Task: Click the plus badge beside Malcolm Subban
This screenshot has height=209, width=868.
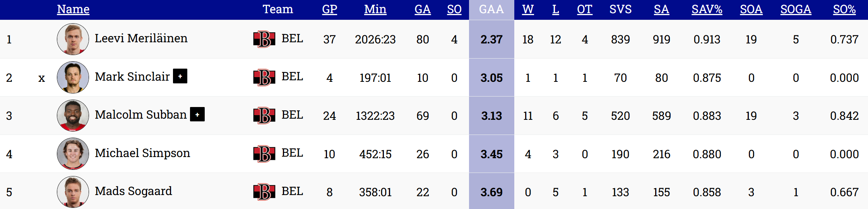Action: (x=197, y=115)
